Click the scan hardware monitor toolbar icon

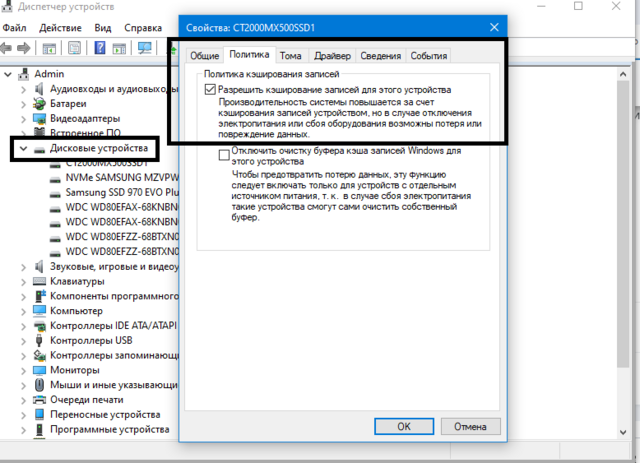tap(145, 48)
